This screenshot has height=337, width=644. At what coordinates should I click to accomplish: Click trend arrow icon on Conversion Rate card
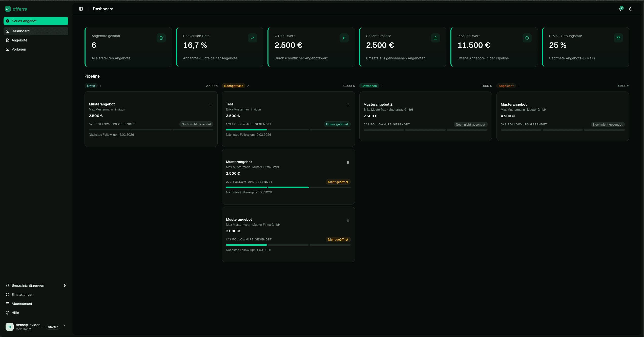[x=253, y=38]
